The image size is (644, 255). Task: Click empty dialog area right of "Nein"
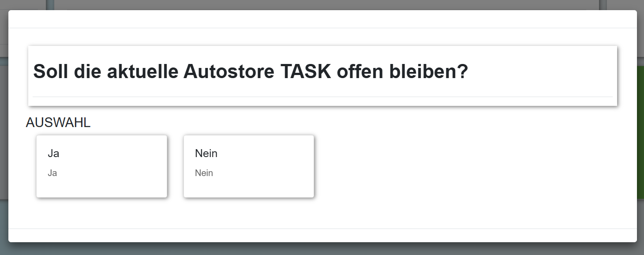[x=463, y=168]
